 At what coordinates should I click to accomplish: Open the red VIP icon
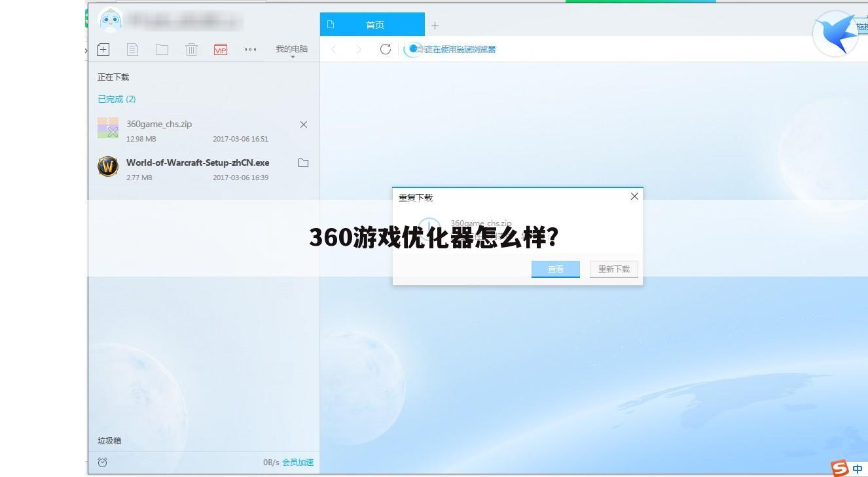221,49
